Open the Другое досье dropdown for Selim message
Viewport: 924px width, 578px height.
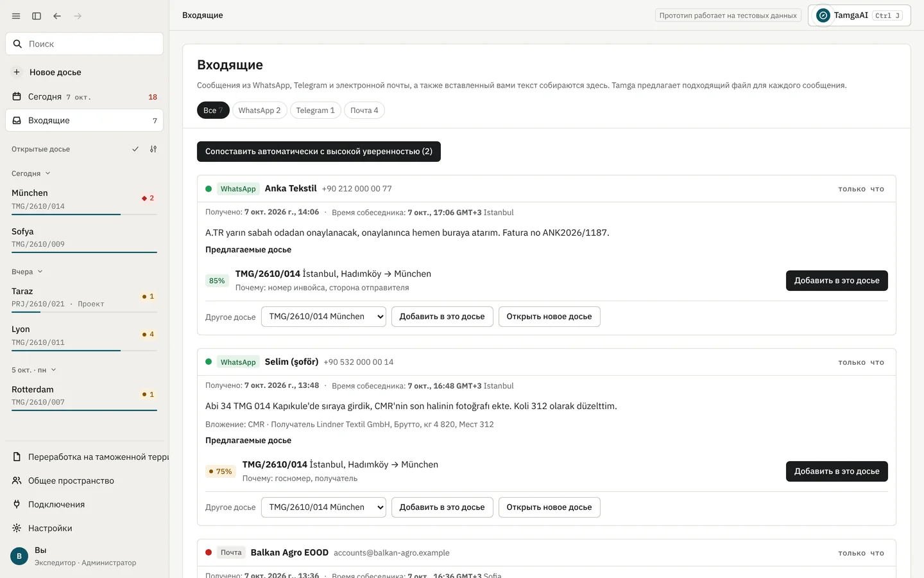[x=323, y=507]
